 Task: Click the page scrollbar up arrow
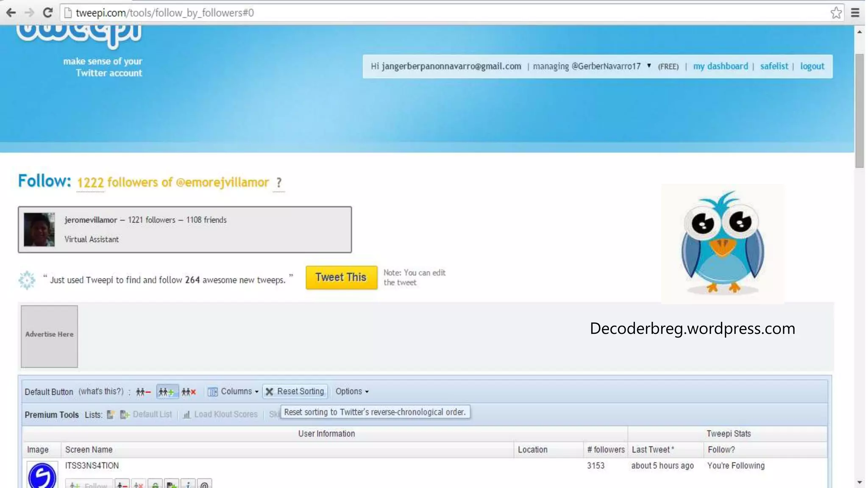tap(859, 32)
